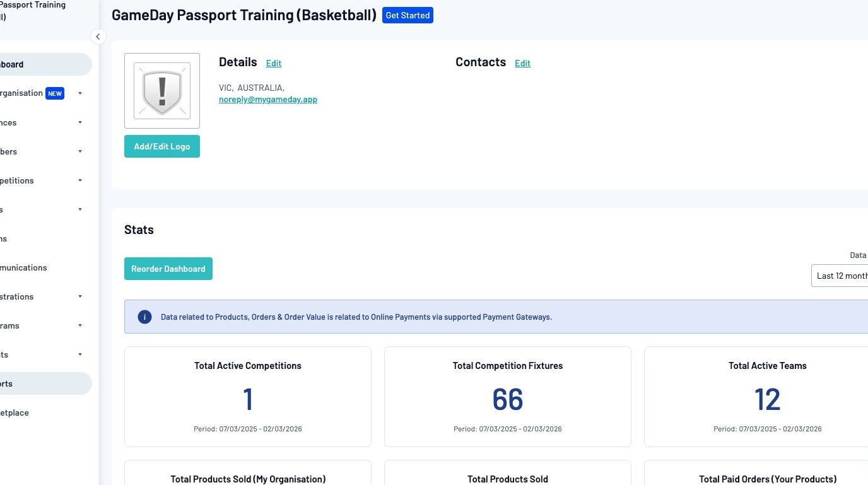Edit the organisation Details
Image resolution: width=868 pixels, height=485 pixels.
(274, 63)
